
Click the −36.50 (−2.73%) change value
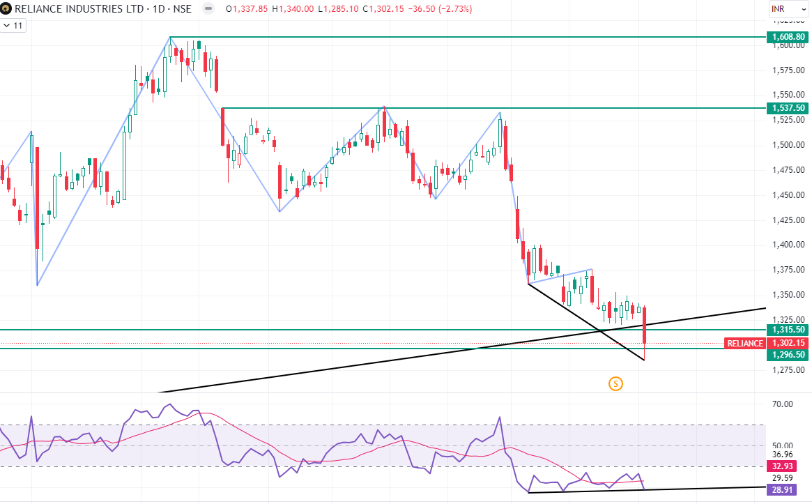tap(440, 9)
